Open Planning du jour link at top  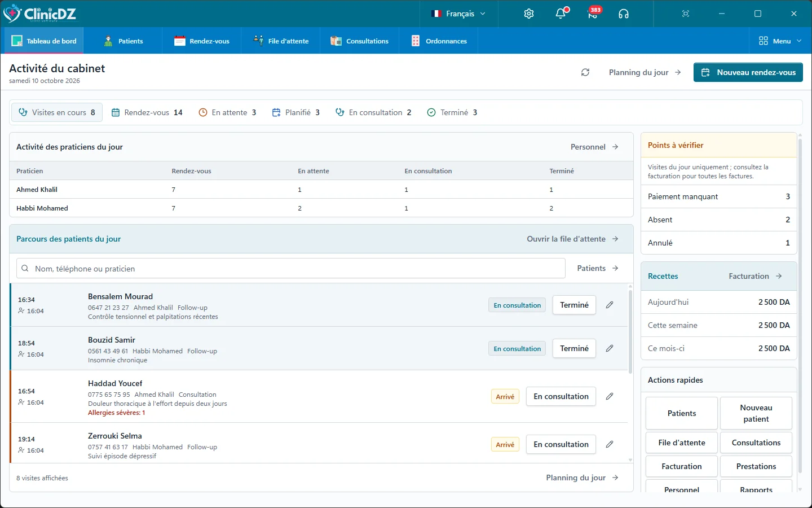pyautogui.click(x=645, y=72)
